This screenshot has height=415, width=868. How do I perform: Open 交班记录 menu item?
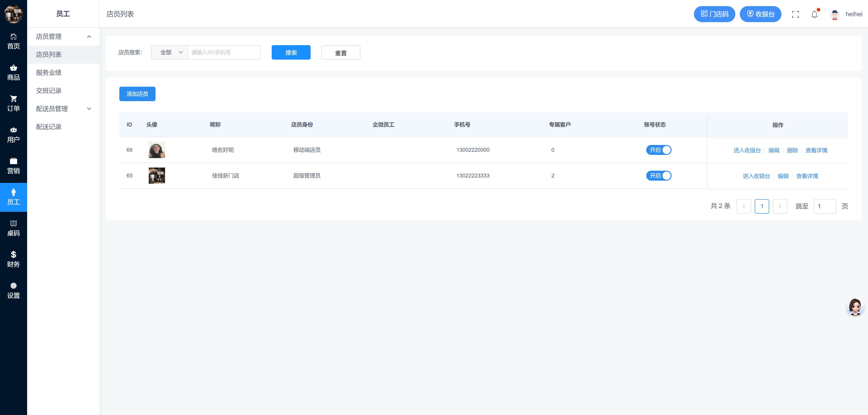pyautogui.click(x=49, y=91)
